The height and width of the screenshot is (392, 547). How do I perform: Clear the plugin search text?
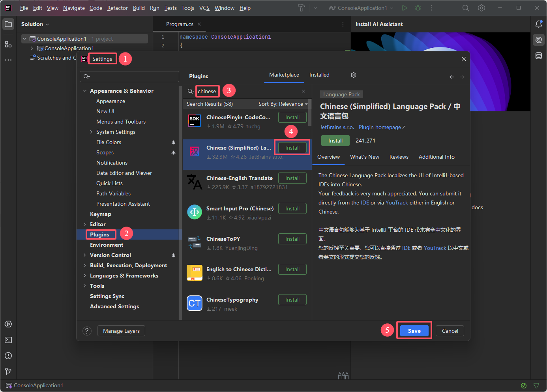303,91
